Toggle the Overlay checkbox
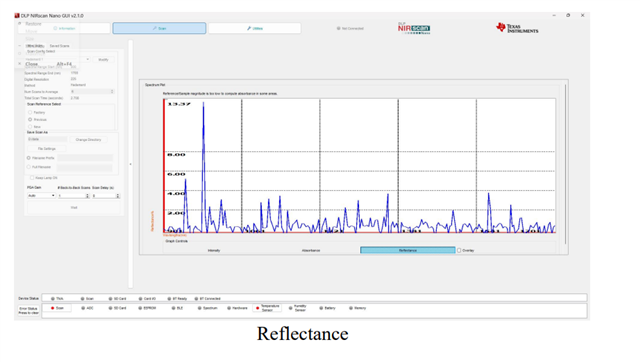The width and height of the screenshot is (640, 362). click(459, 251)
